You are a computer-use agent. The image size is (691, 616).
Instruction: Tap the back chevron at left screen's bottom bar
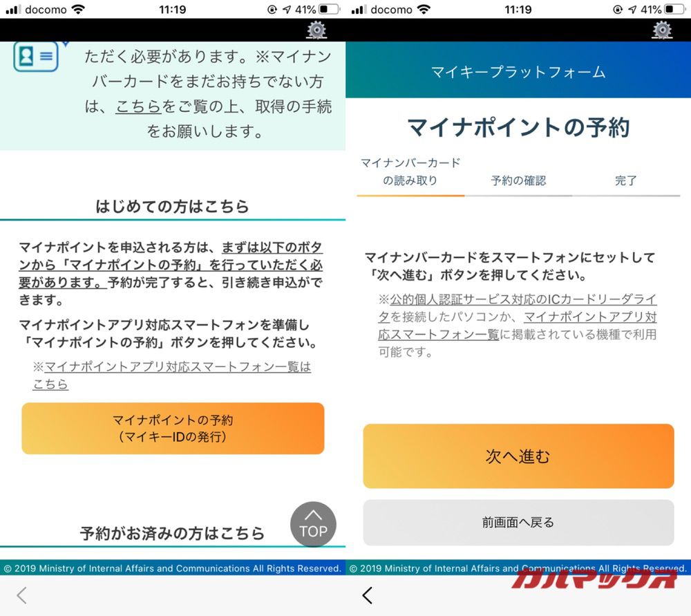click(21, 595)
